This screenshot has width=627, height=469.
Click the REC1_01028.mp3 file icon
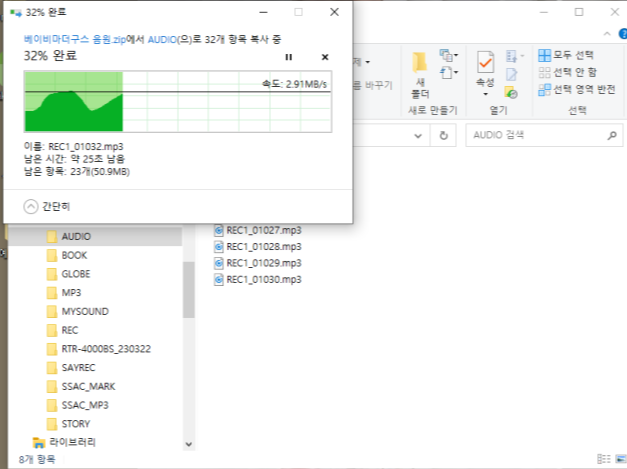218,247
